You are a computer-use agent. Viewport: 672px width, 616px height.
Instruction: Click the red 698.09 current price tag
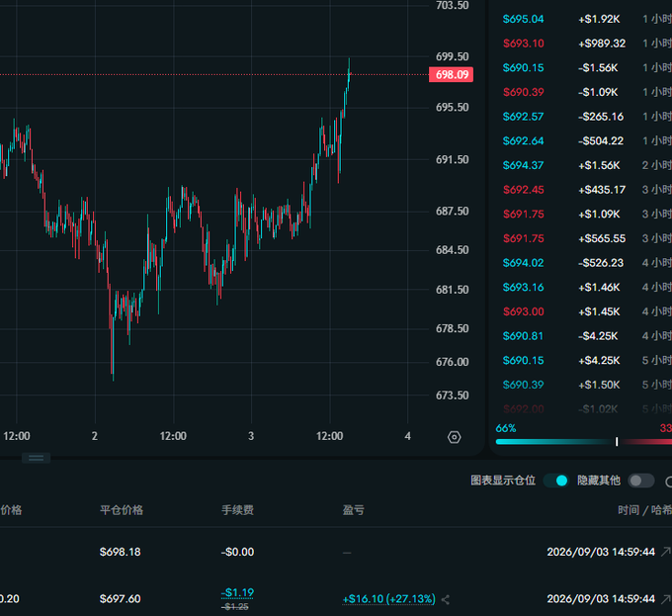tap(452, 74)
